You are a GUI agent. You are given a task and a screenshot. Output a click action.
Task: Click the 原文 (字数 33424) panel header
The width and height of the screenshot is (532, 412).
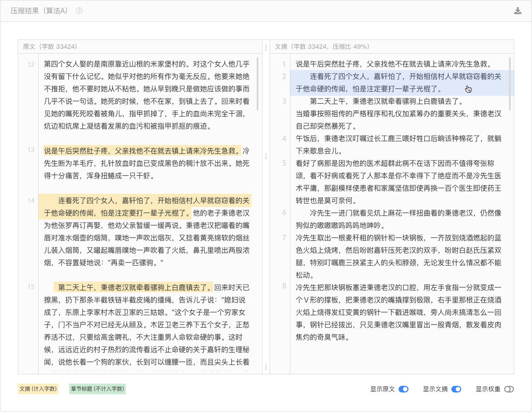click(x=50, y=47)
